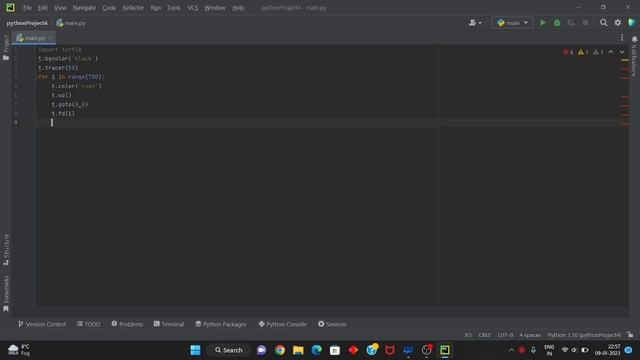Toggle the Project tool window sidebar button

(6, 48)
